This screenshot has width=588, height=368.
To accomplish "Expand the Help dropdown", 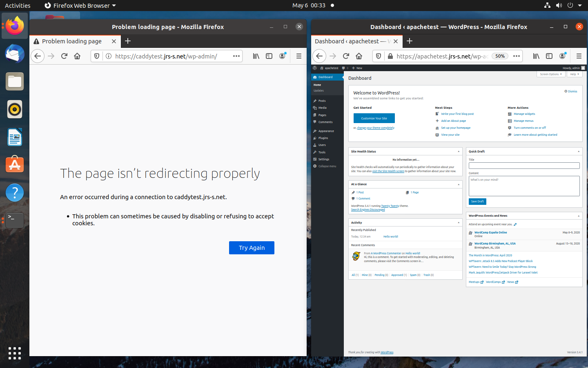I will point(575,74).
